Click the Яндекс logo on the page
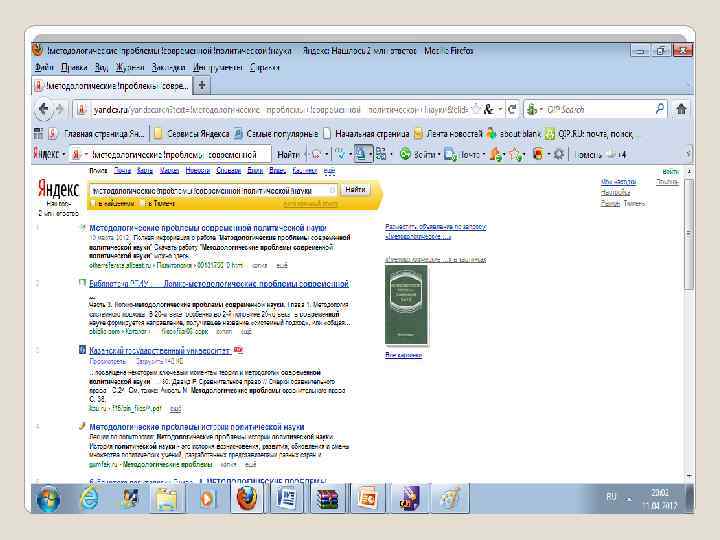720x540 pixels. pos(58,190)
